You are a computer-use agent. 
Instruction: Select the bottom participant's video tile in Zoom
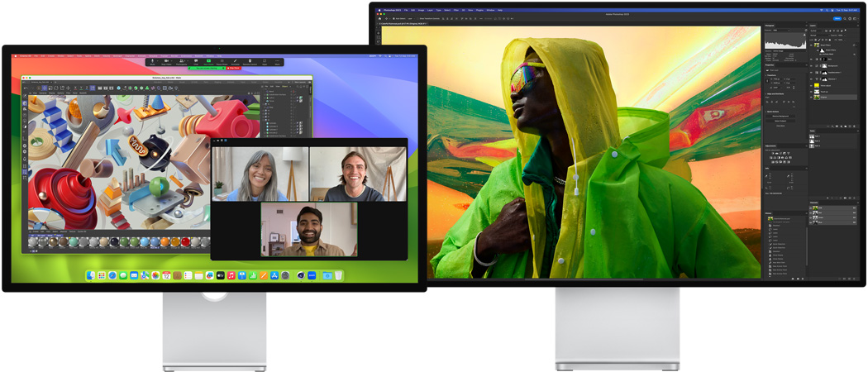pyautogui.click(x=309, y=229)
